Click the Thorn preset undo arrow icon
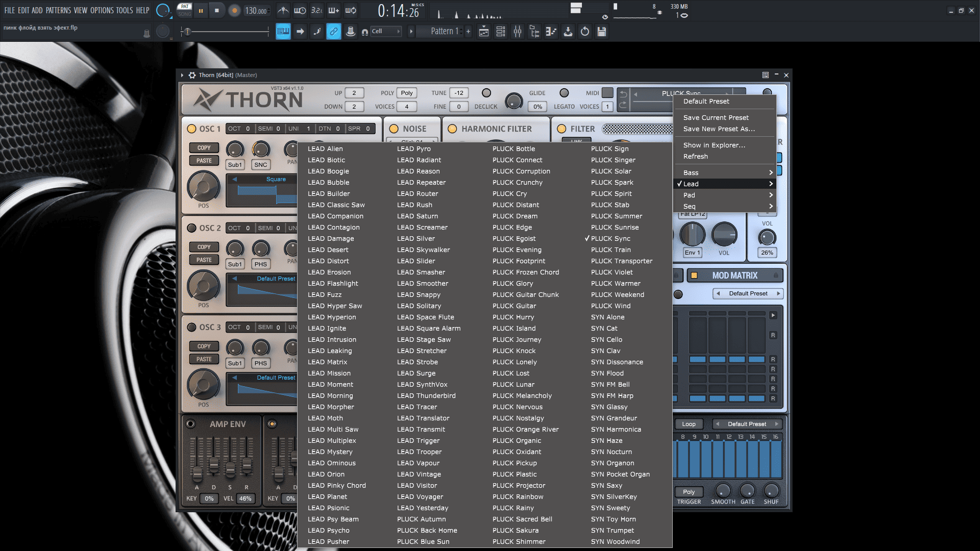Image resolution: width=980 pixels, height=551 pixels. tap(623, 94)
